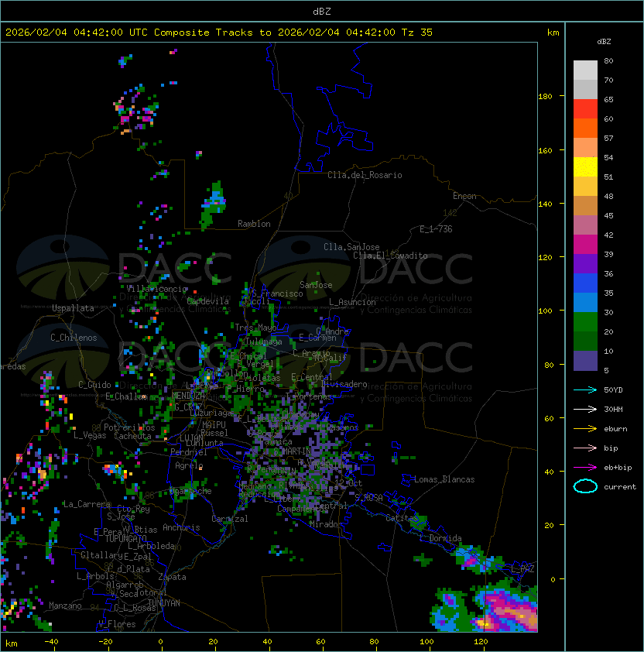Click the 0 km mark on right axis
Screen dimensions: 644x652
coord(553,579)
